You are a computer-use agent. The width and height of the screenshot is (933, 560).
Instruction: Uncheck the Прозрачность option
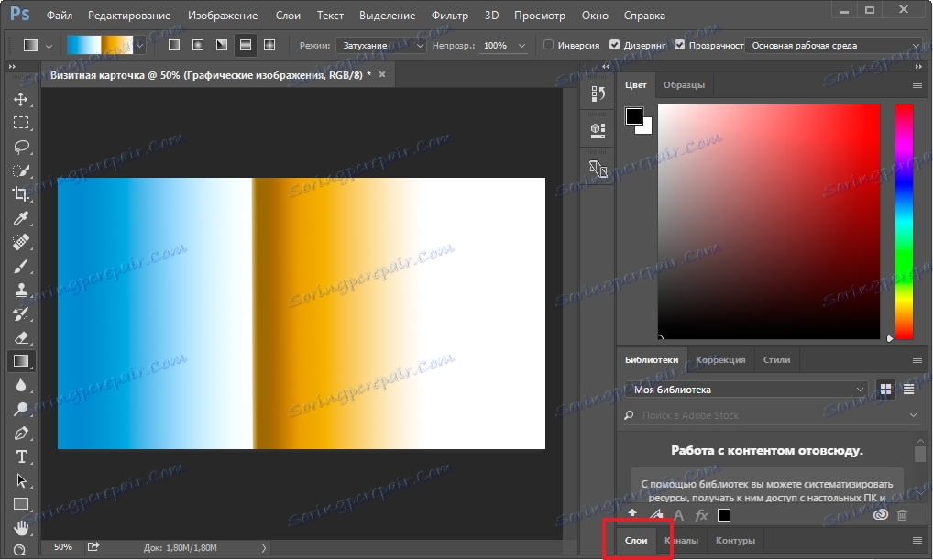[680, 44]
